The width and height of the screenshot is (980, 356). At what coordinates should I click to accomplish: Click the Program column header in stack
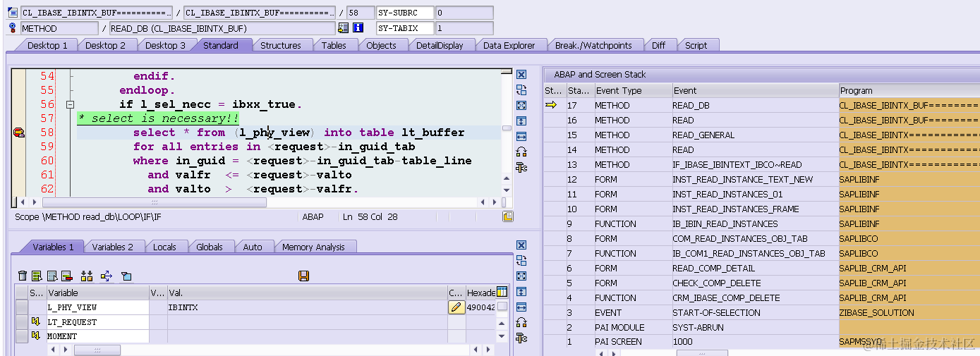909,90
